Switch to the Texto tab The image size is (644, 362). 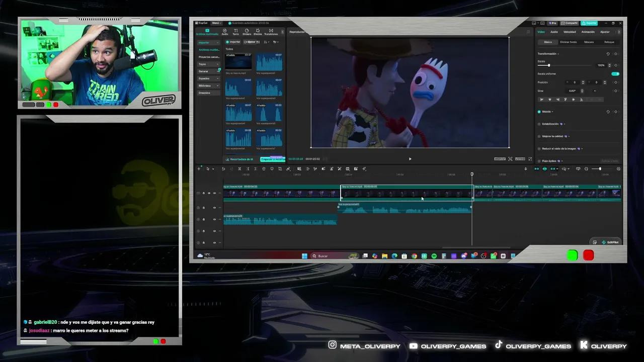click(x=235, y=32)
